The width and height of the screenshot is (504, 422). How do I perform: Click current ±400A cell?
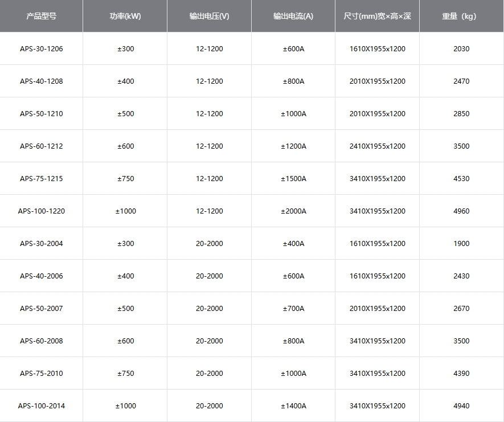(x=293, y=244)
